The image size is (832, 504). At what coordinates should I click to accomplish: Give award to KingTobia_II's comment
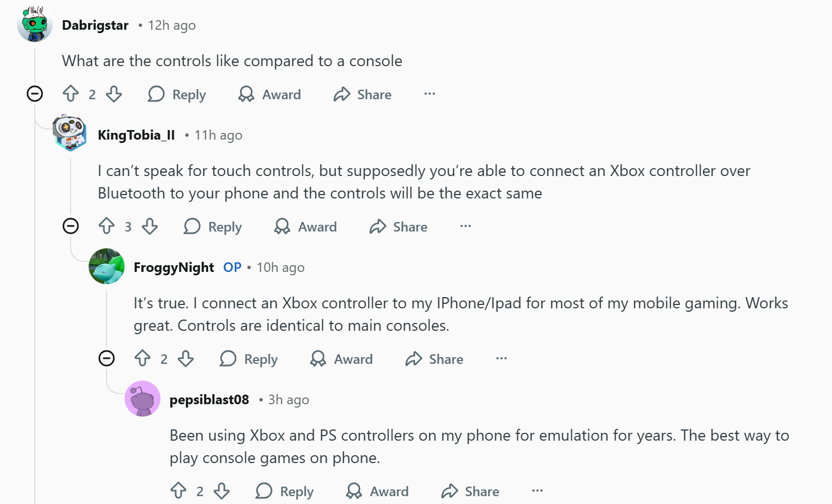click(x=306, y=226)
